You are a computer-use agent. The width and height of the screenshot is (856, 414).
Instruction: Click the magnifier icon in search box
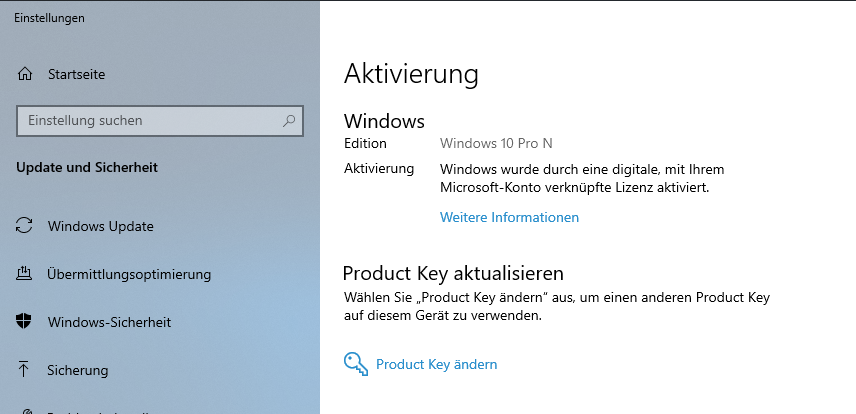tap(289, 121)
